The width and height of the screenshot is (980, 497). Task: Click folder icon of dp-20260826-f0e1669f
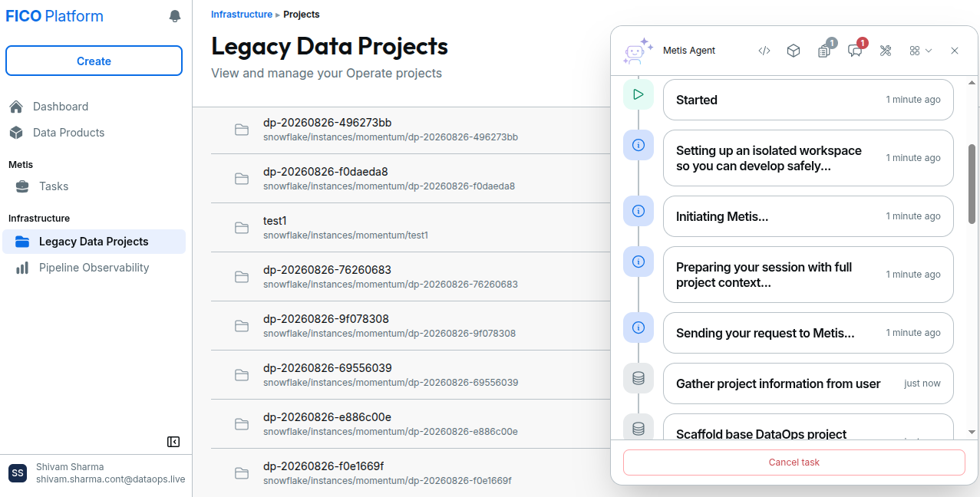click(x=242, y=473)
